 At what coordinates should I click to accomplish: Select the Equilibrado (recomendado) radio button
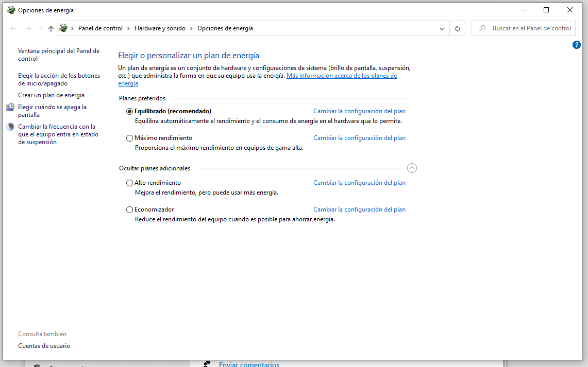point(129,111)
